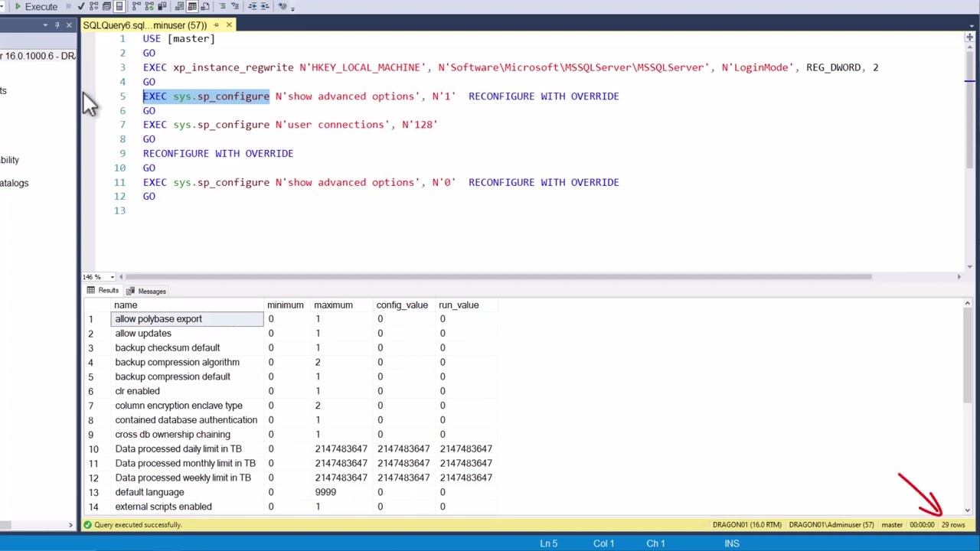
Task: Click the 'minimum' column header
Action: 288,305
